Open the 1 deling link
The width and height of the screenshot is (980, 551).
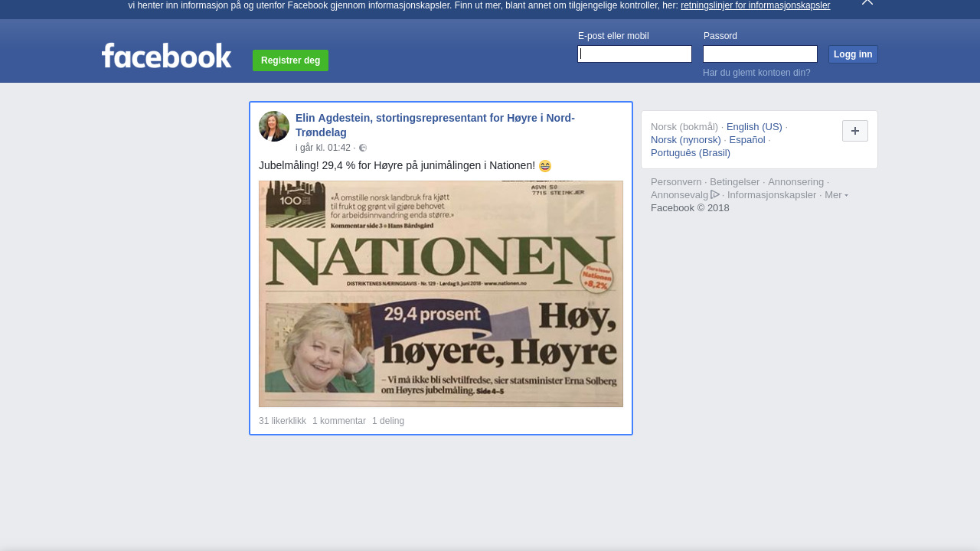(388, 421)
